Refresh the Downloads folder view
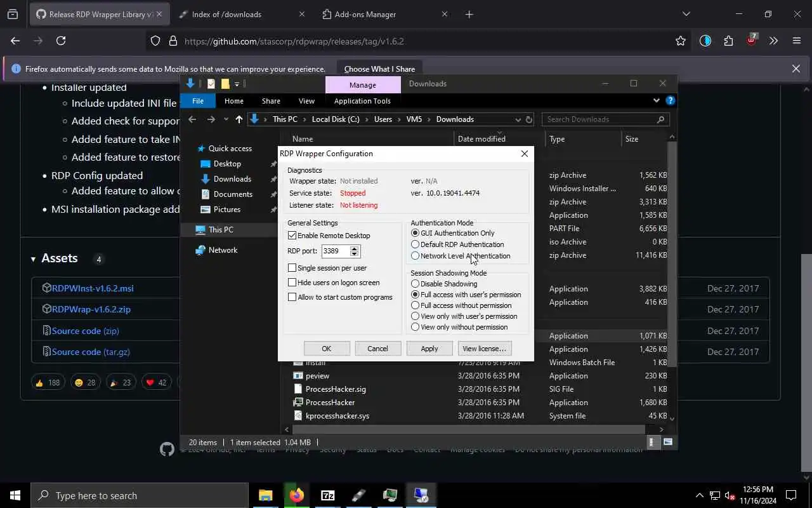This screenshot has width=812, height=508. (529, 119)
